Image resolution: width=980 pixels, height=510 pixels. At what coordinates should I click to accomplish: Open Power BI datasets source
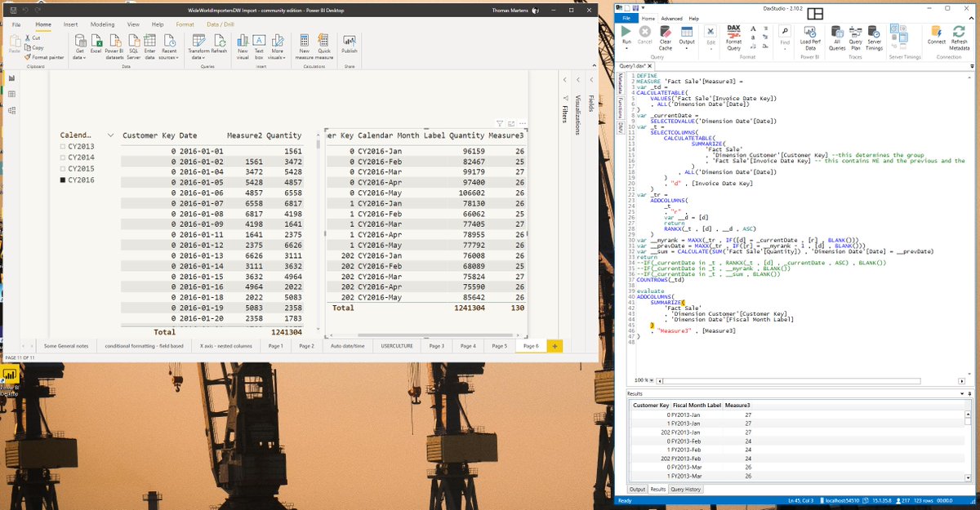pos(114,47)
